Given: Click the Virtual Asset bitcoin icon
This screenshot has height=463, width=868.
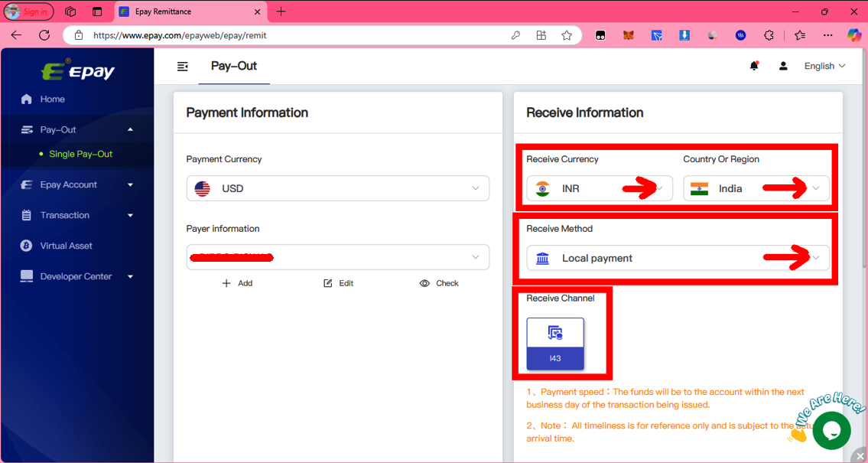Looking at the screenshot, I should click(x=26, y=246).
